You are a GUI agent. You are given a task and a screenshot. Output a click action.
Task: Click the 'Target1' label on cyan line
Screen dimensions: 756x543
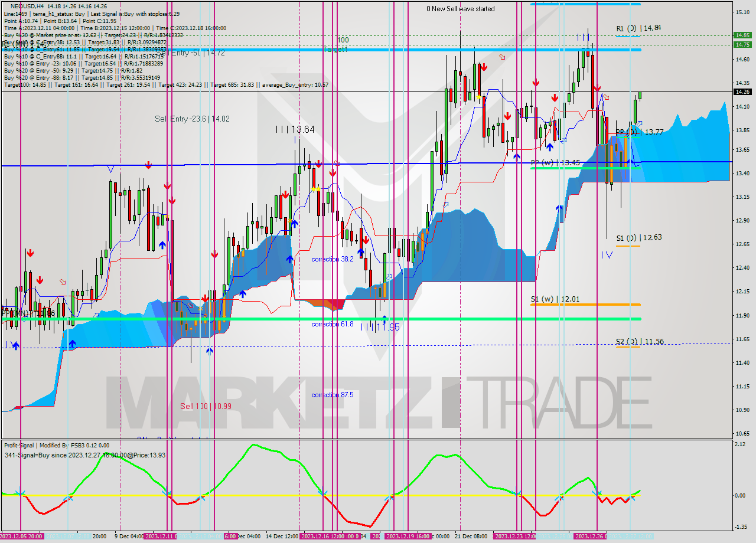(335, 50)
